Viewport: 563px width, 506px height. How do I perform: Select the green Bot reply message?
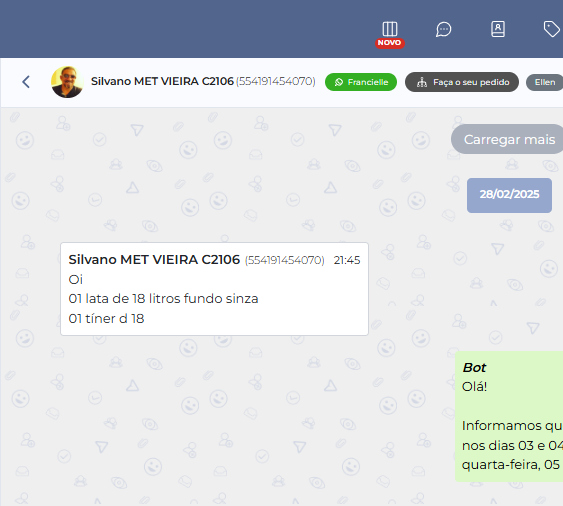[509, 417]
